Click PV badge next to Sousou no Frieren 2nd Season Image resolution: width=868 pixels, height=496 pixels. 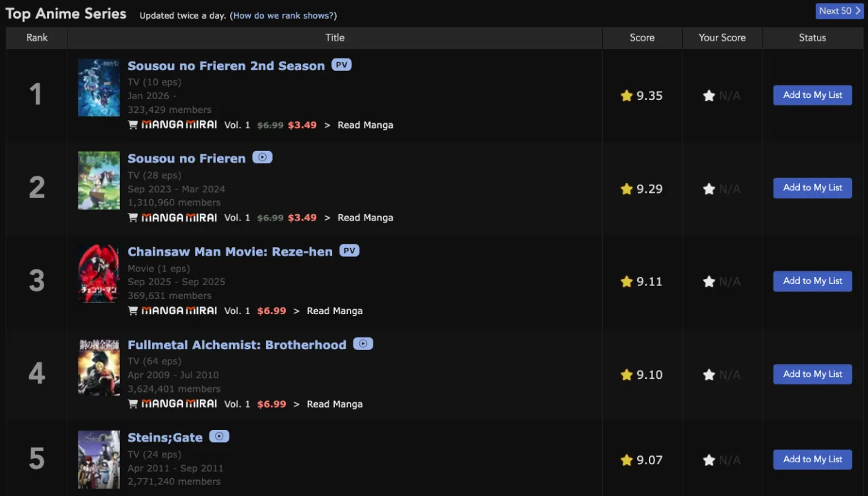click(x=341, y=65)
